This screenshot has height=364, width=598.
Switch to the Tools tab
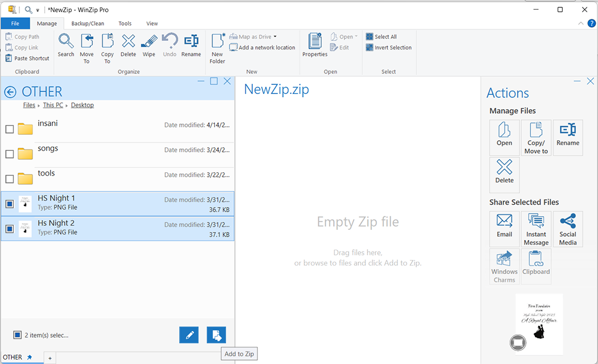tap(125, 23)
